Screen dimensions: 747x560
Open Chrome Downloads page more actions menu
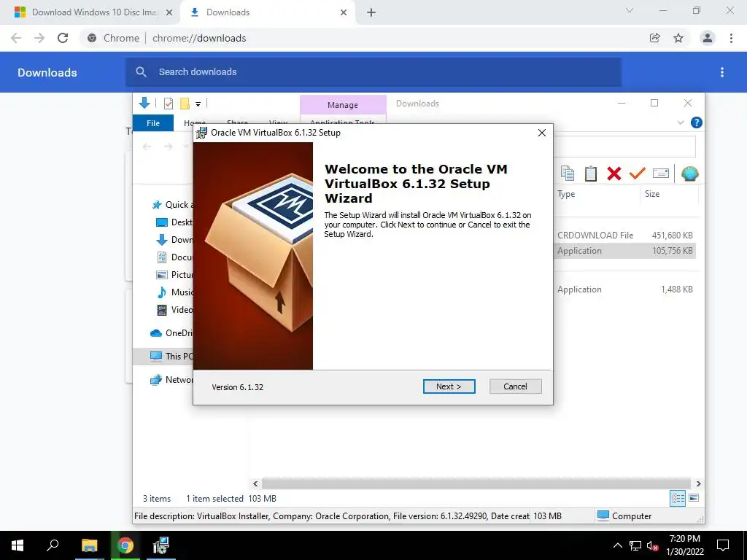[x=722, y=72]
